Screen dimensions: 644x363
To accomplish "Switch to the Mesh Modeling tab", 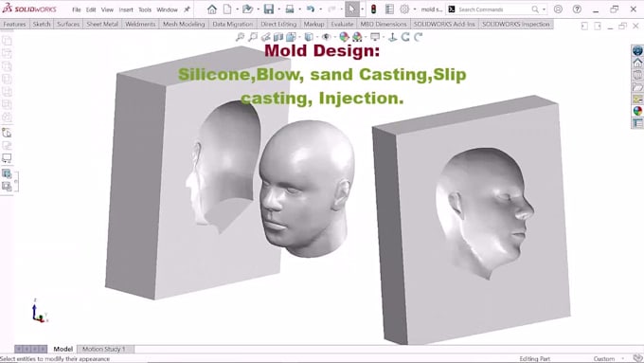I will coord(184,25).
